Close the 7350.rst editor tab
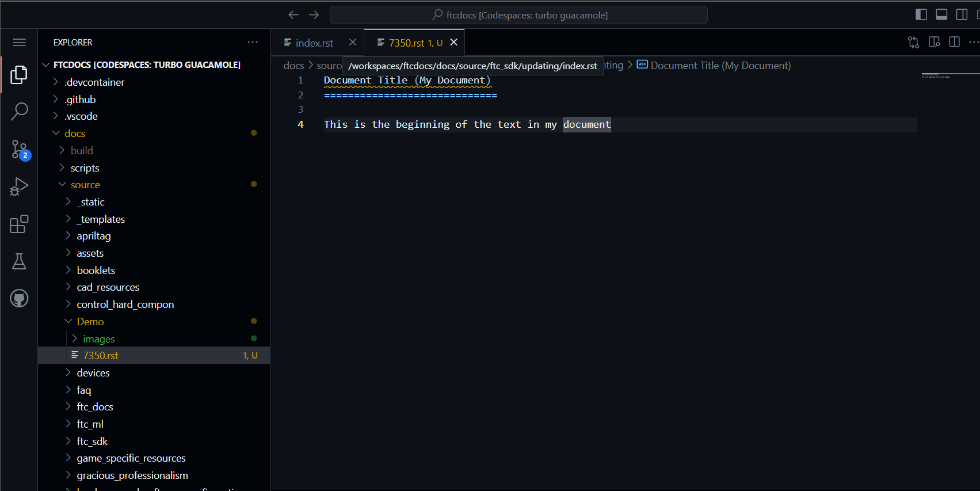The height and width of the screenshot is (491, 980). pyautogui.click(x=453, y=43)
